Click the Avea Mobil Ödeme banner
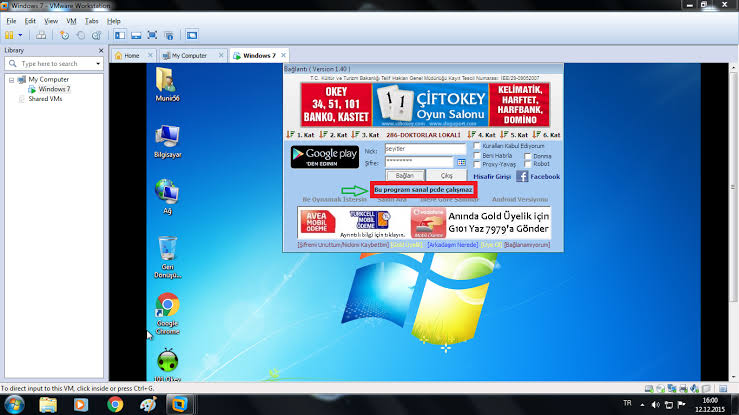 318,222
